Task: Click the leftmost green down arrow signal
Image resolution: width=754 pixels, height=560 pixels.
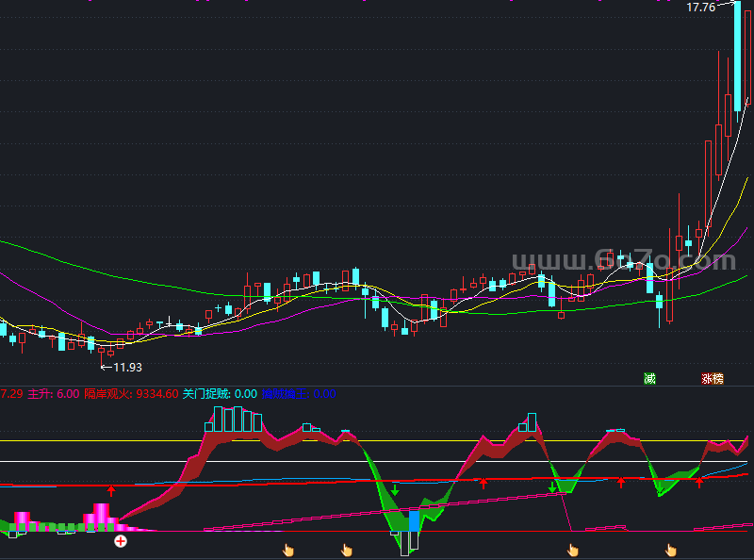Action: (396, 490)
